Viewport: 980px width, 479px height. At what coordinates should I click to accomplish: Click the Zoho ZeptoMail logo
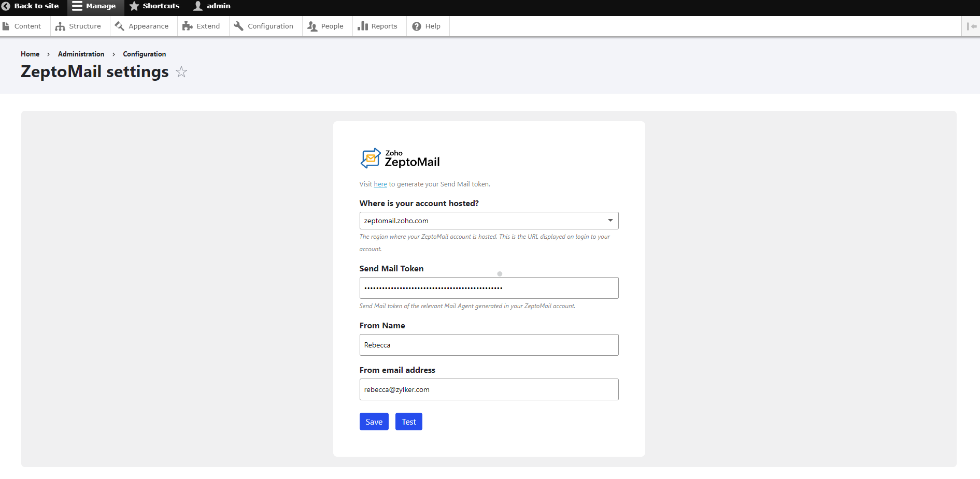pos(400,158)
